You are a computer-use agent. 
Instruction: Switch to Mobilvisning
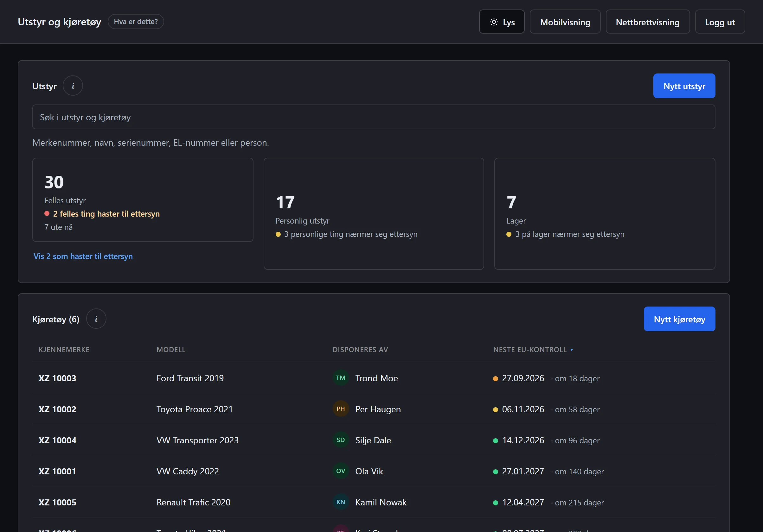pyautogui.click(x=565, y=22)
